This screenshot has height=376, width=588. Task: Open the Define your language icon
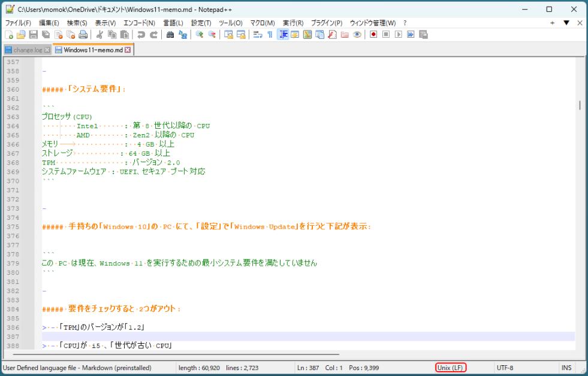point(295,35)
